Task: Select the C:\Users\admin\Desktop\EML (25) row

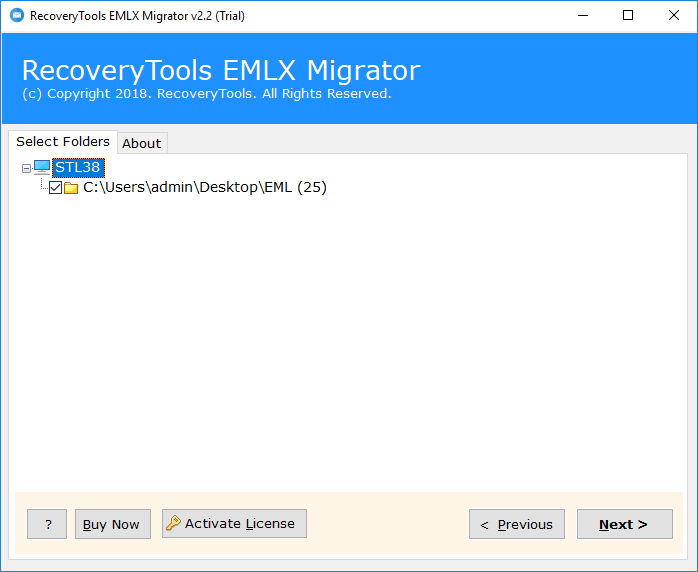Action: [x=205, y=187]
